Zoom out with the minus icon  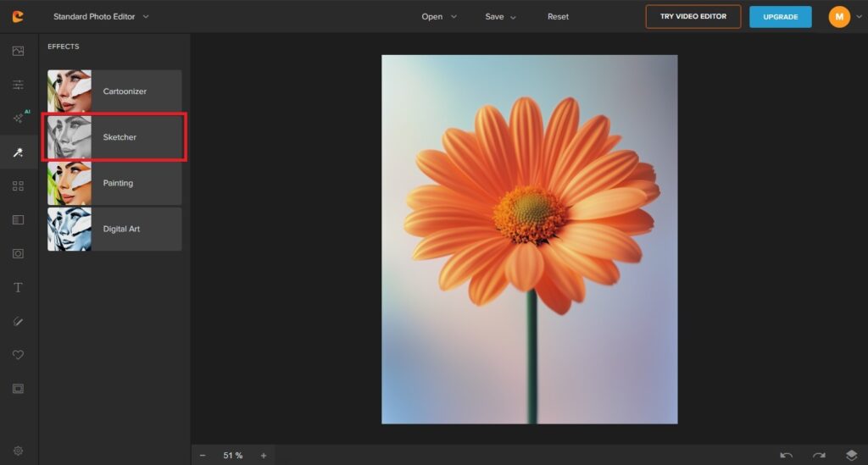(x=203, y=456)
